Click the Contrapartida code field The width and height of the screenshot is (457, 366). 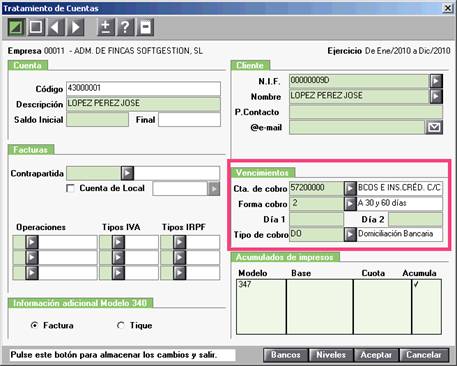[94, 173]
